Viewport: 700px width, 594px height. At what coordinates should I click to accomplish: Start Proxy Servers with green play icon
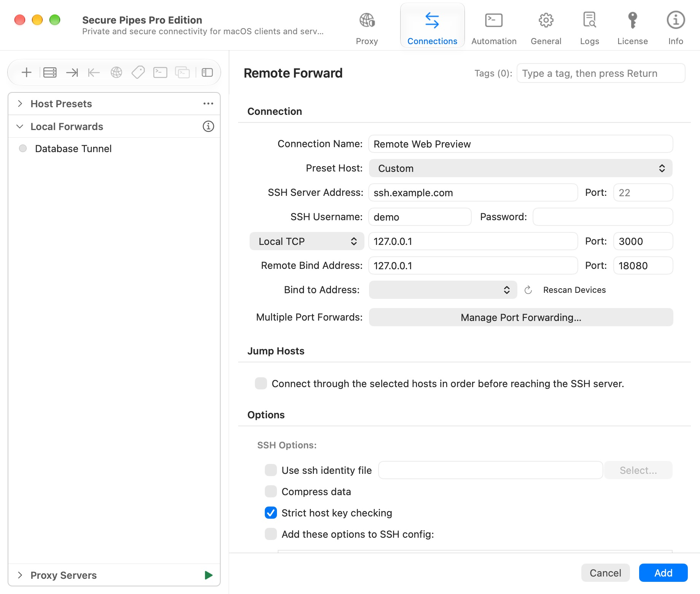point(208,575)
